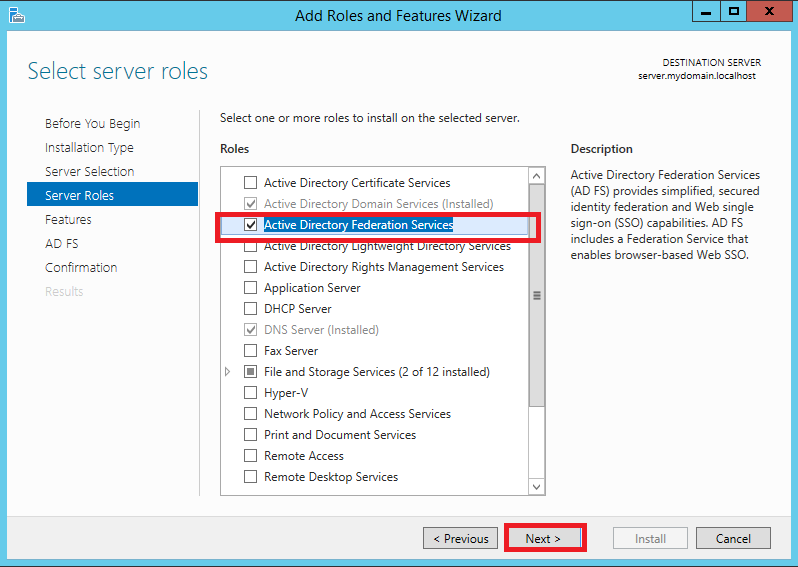Enable the Application Server role

[250, 288]
